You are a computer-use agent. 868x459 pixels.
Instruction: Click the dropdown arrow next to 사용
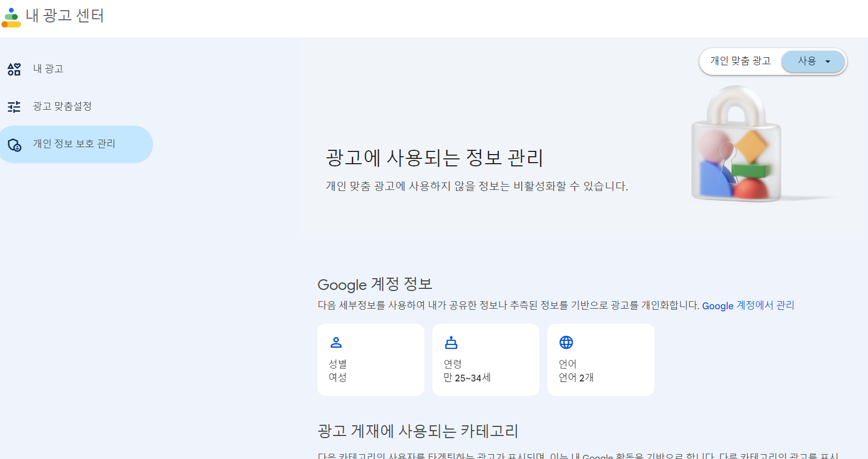click(828, 62)
